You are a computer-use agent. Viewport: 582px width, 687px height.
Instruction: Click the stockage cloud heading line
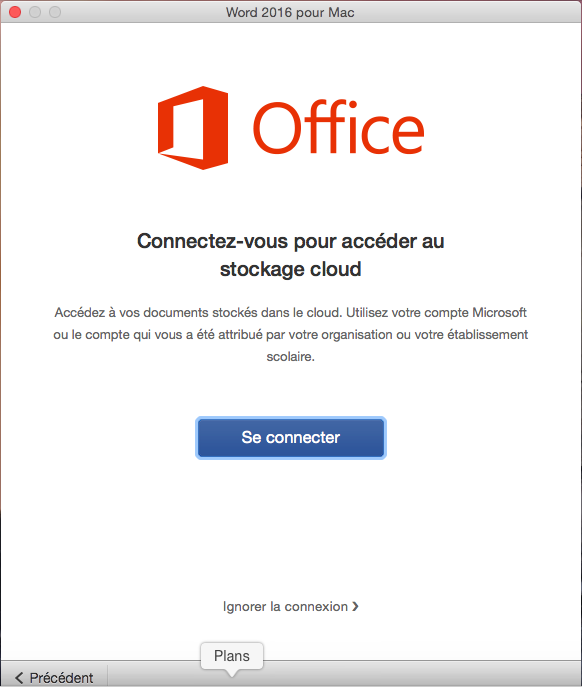click(x=291, y=269)
